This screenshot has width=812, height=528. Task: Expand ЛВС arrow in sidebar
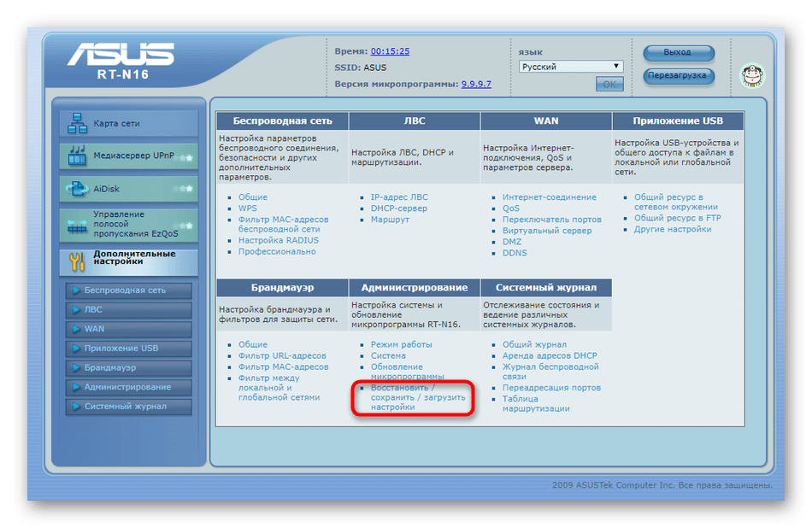coord(76,309)
